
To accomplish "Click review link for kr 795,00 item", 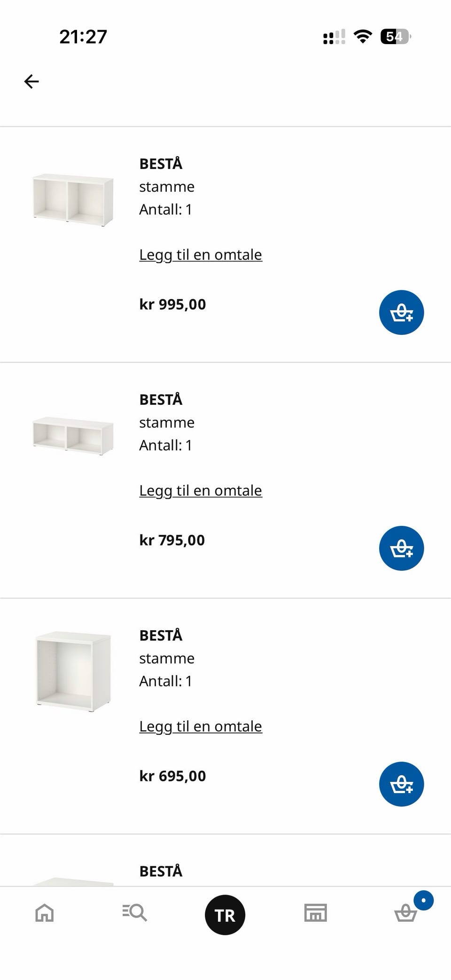I will click(x=201, y=491).
